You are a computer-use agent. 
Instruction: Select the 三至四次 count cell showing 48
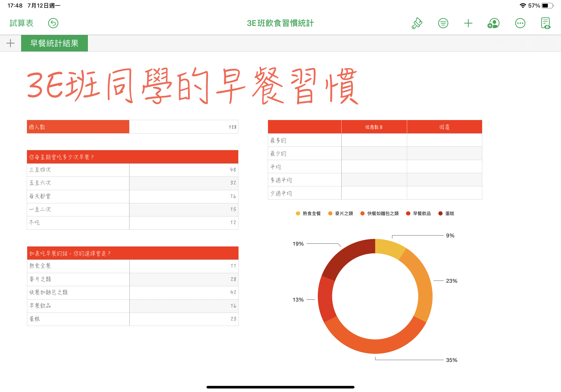tap(183, 170)
